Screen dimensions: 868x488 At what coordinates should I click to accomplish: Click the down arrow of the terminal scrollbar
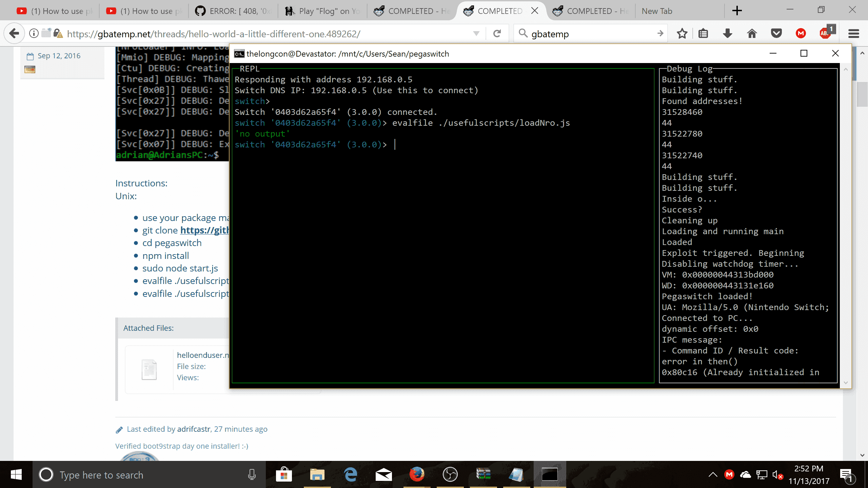click(x=846, y=383)
